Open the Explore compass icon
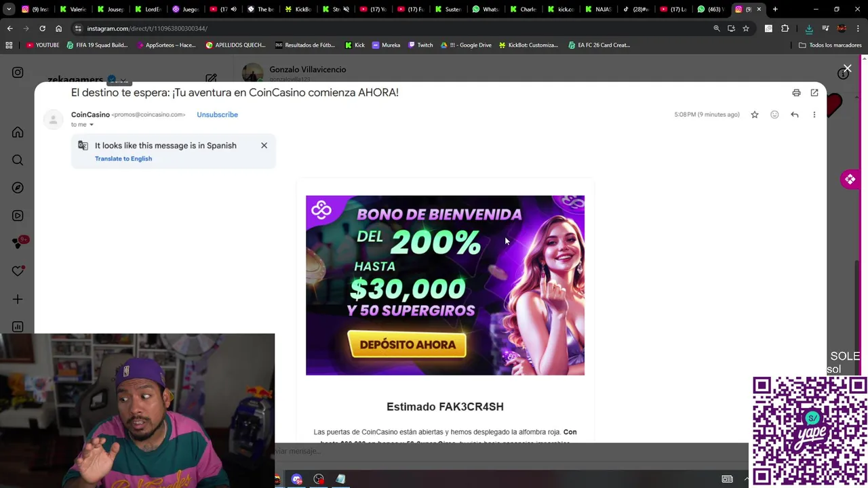The height and width of the screenshot is (488, 868). [18, 188]
